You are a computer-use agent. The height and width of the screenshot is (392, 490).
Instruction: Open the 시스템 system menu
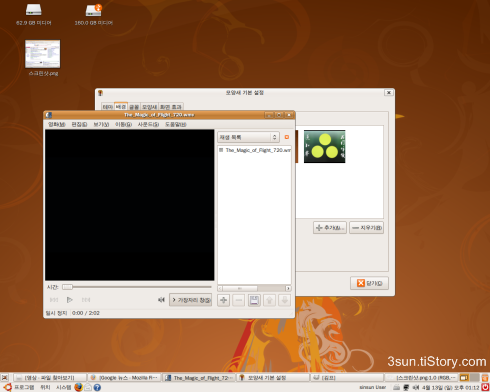63,387
